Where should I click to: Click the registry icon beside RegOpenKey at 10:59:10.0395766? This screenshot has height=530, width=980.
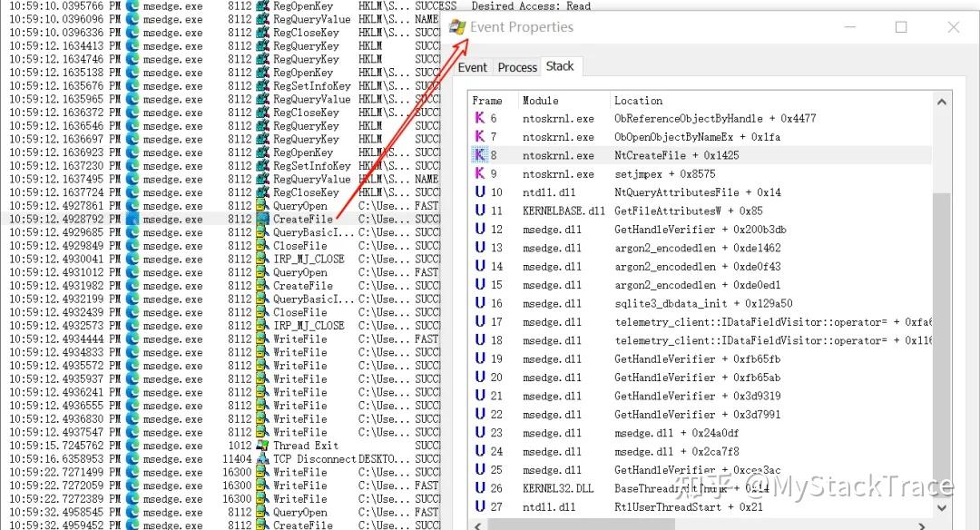tap(263, 6)
